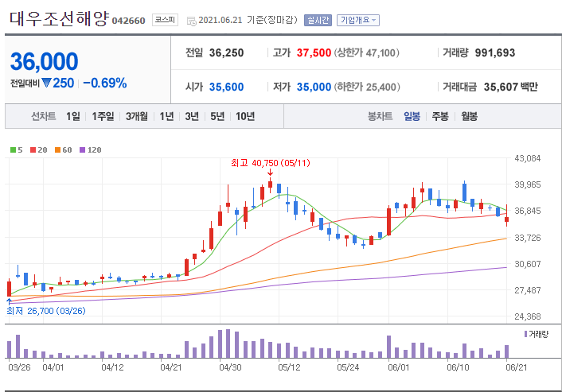Image resolution: width=562 pixels, height=392 pixels.
Task: Switch to 주봉 weekly candle chart
Action: [x=440, y=116]
